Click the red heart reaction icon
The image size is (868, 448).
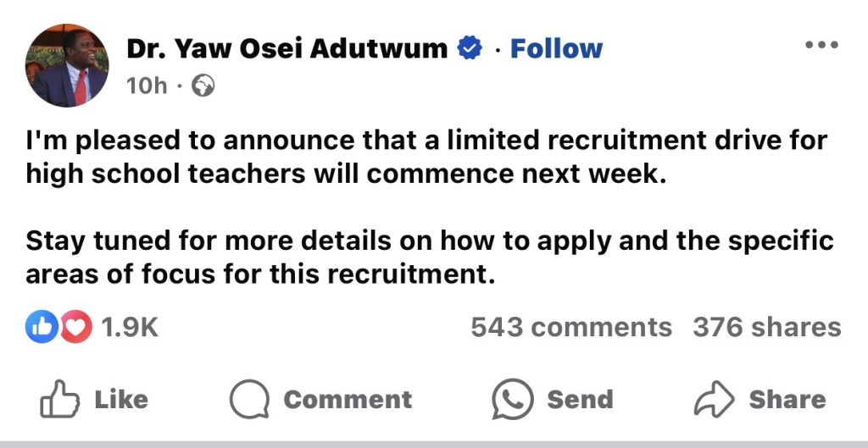[x=77, y=328]
